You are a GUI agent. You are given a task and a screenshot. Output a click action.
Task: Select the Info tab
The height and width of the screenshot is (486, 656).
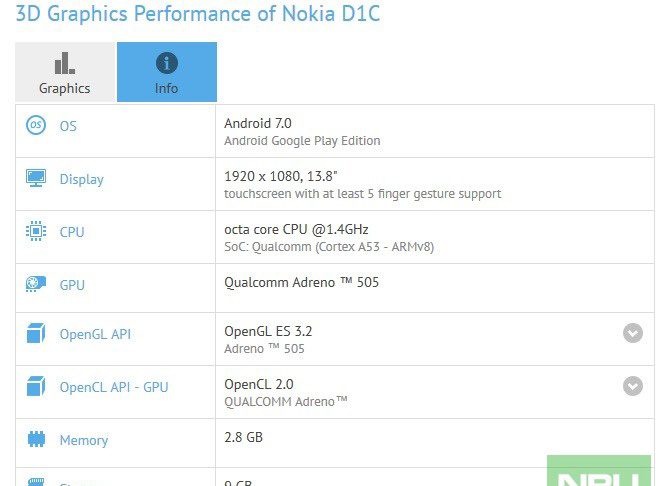click(166, 73)
